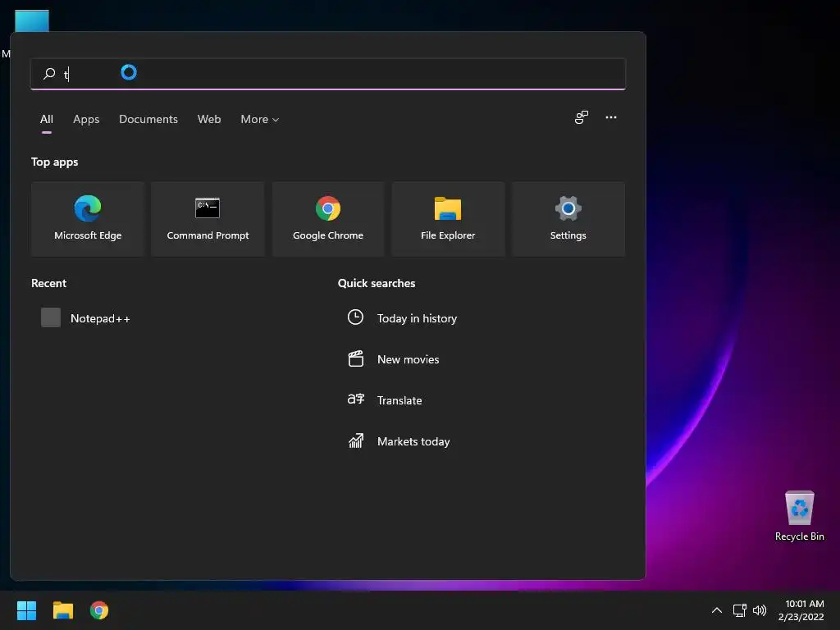Launch Command Prompt from Top apps

pyautogui.click(x=208, y=219)
